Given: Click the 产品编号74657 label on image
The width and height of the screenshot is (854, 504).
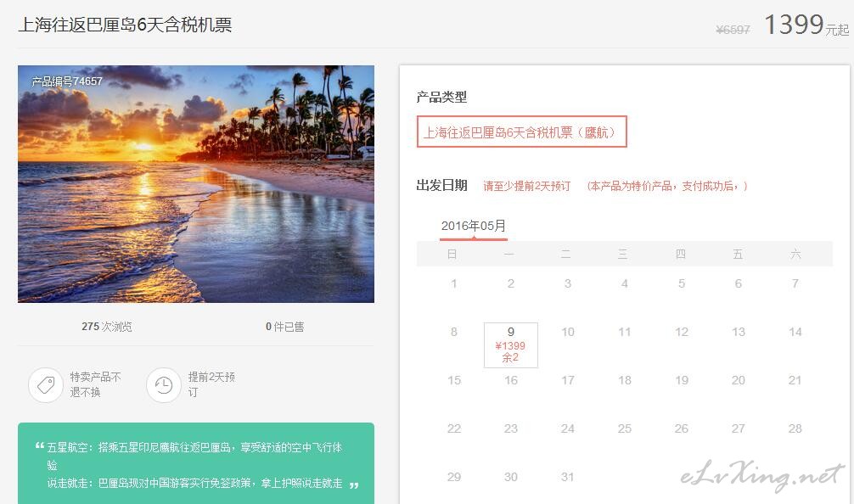Looking at the screenshot, I should 67,81.
